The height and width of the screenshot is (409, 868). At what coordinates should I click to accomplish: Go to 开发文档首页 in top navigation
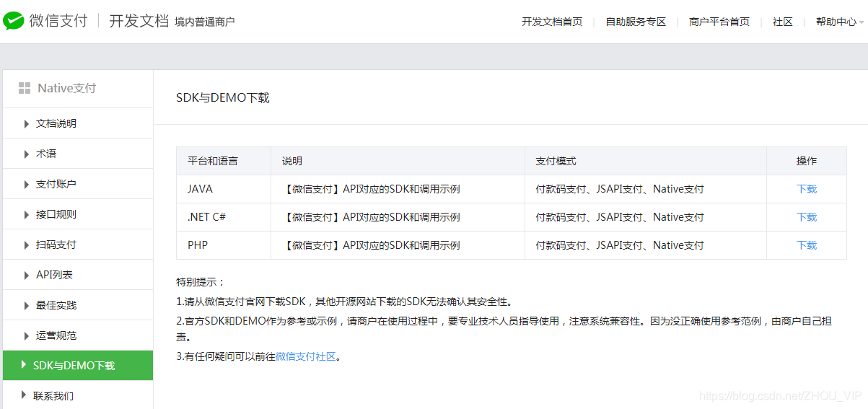552,22
